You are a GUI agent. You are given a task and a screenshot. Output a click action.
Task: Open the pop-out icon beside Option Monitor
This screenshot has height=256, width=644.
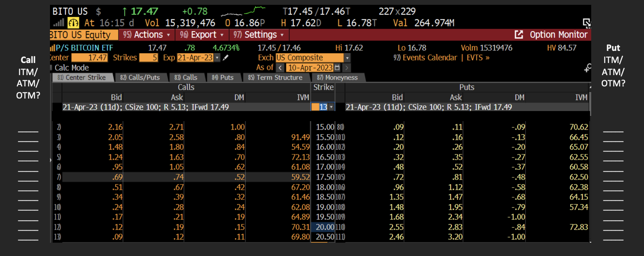coord(519,35)
